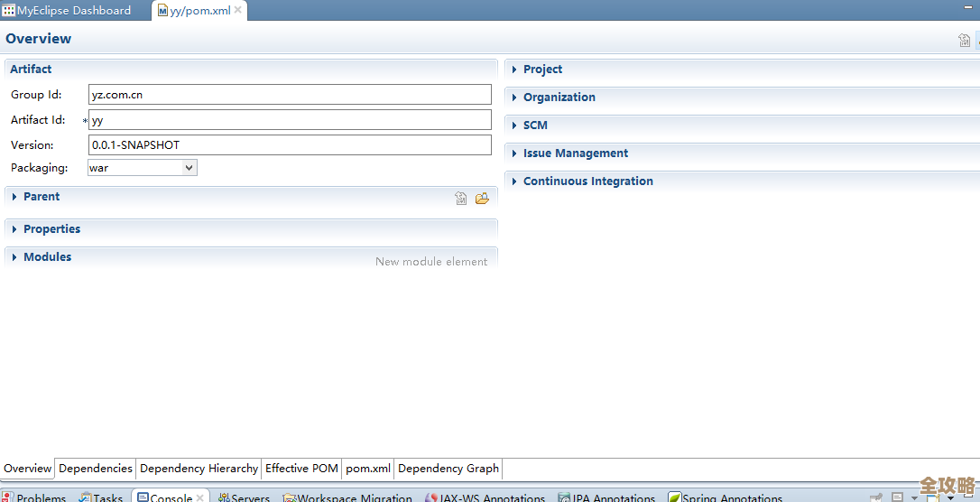This screenshot has height=502, width=980.
Task: Expand the SCM section
Action: [535, 125]
